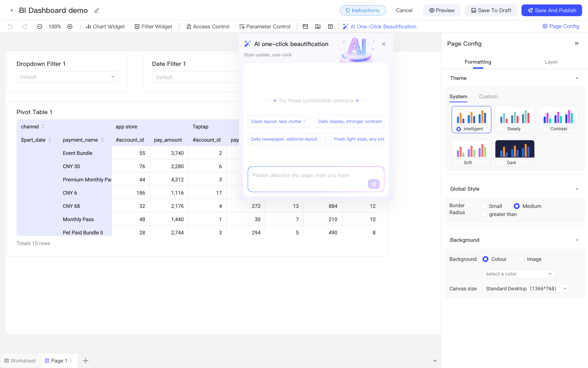Zoom out using the minus circle icon
Screen dimensions: 588x368
pyautogui.click(x=40, y=26)
